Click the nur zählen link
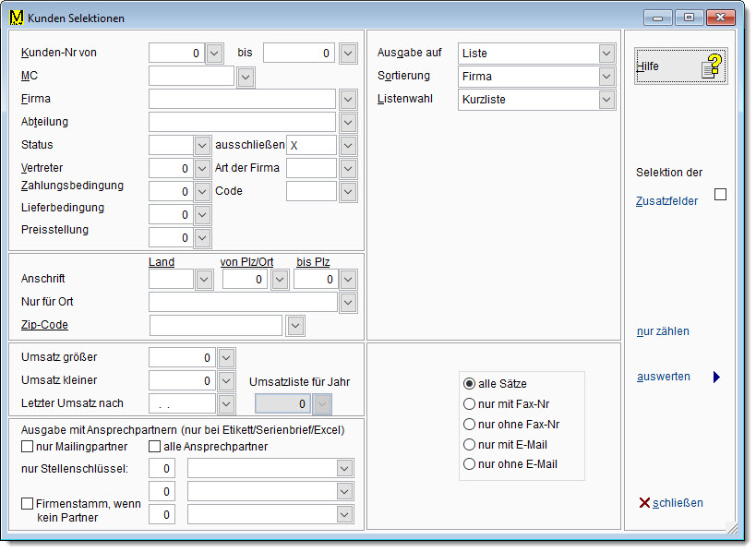 (x=663, y=331)
